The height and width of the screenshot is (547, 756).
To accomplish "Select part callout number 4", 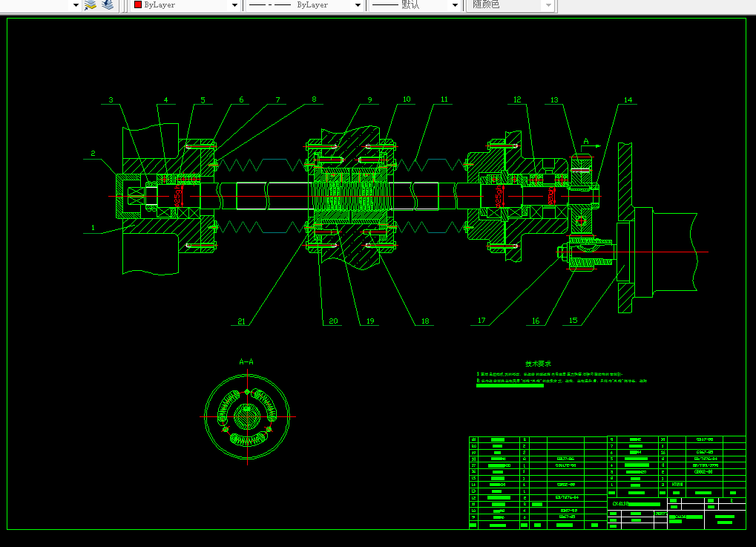I will [166, 100].
